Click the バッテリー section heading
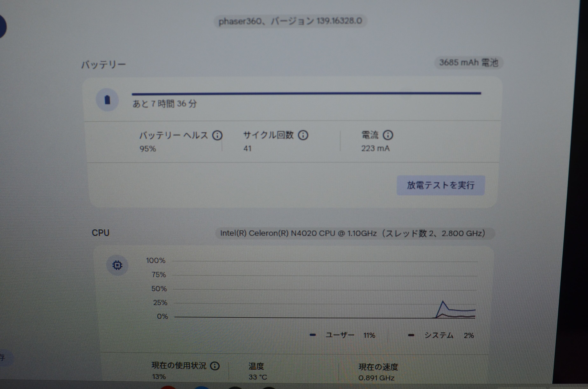This screenshot has height=389, width=588. [104, 65]
